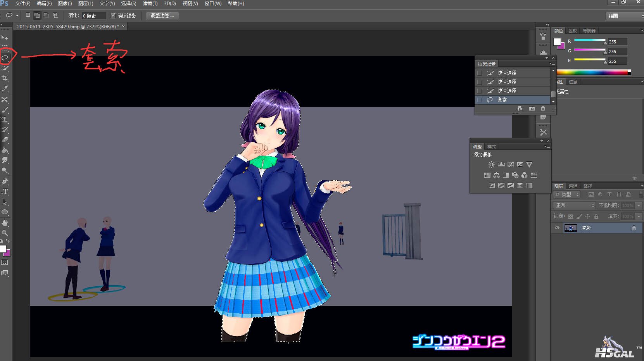Create new snapshot in History panel
Image resolution: width=644 pixels, height=361 pixels.
[532, 109]
